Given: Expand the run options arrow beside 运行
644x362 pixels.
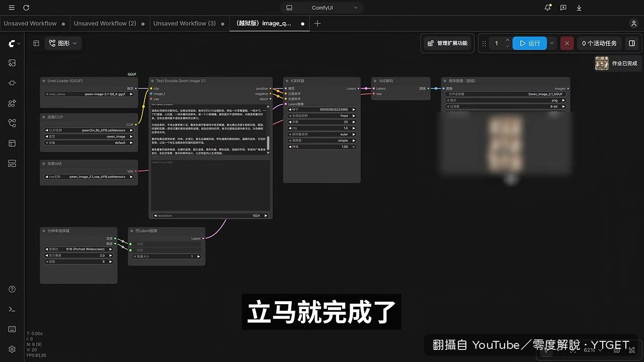Looking at the screenshot, I should 552,43.
